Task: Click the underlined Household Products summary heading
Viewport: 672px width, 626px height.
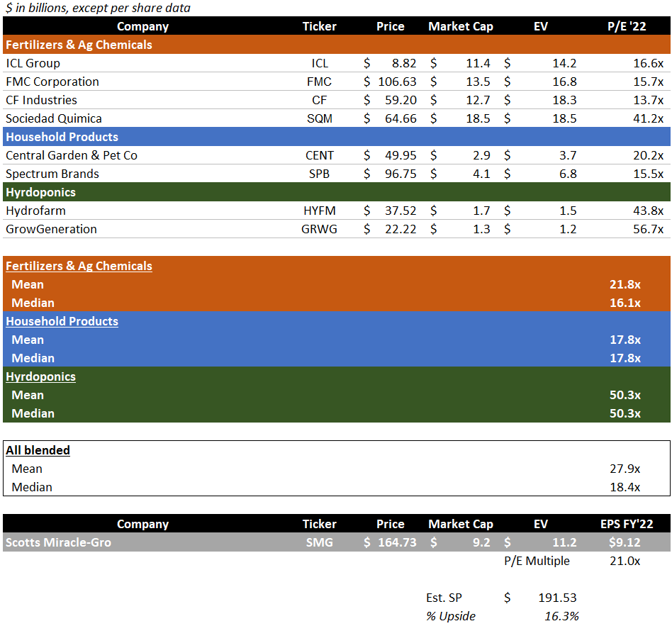Action: pyautogui.click(x=62, y=321)
